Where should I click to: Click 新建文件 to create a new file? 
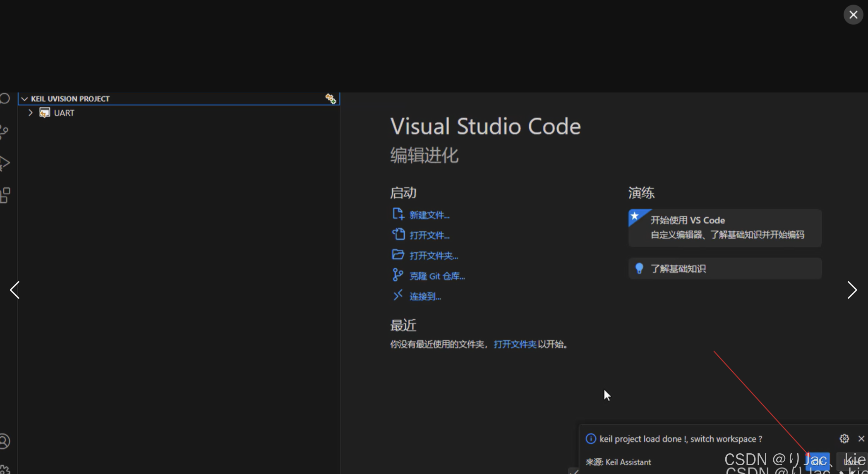(429, 214)
